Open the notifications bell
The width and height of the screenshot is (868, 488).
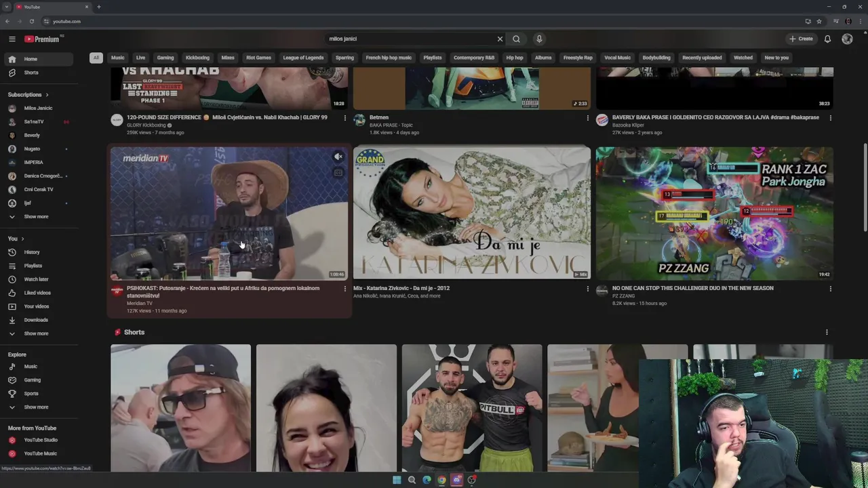[x=827, y=39]
